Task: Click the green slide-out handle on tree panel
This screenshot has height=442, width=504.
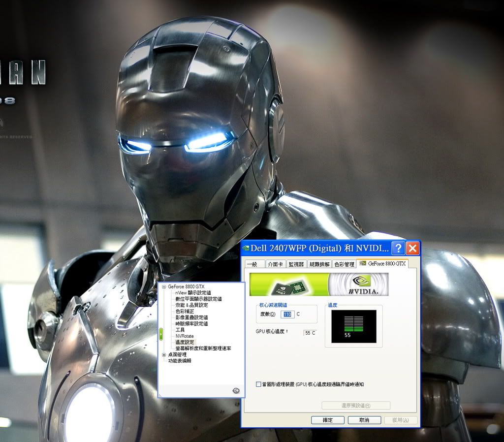Action: [x=161, y=334]
